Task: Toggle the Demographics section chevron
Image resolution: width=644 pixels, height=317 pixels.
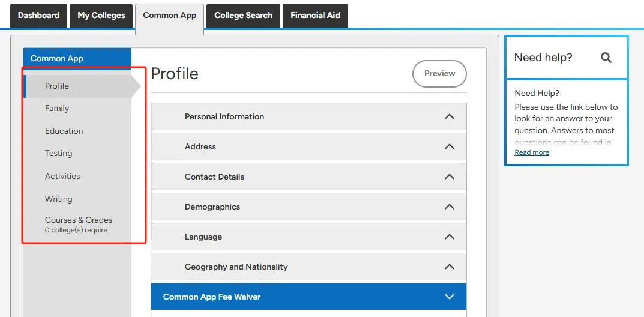Action: 449,207
